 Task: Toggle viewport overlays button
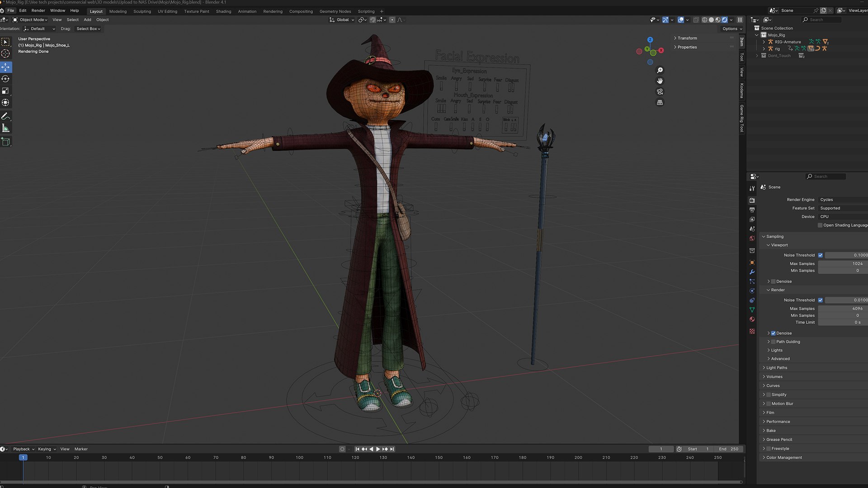coord(680,20)
